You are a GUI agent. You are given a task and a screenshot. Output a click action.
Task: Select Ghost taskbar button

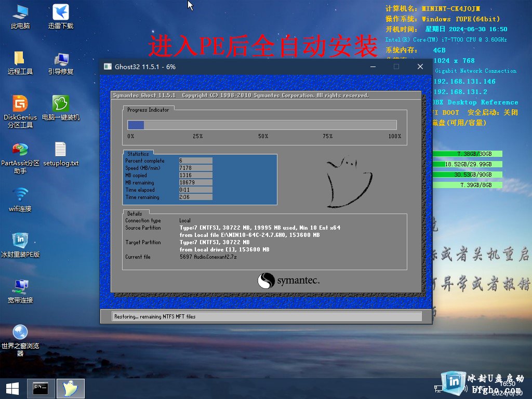(x=70, y=389)
